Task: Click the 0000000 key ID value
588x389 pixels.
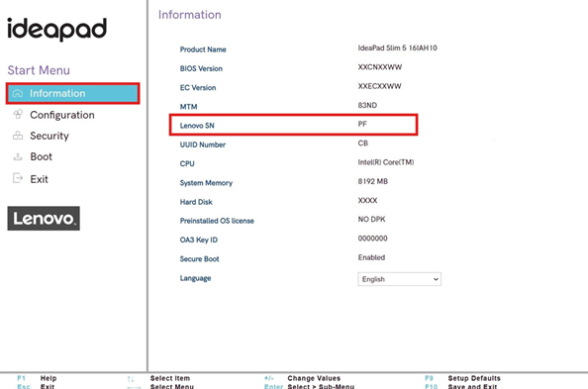Action: pos(373,239)
